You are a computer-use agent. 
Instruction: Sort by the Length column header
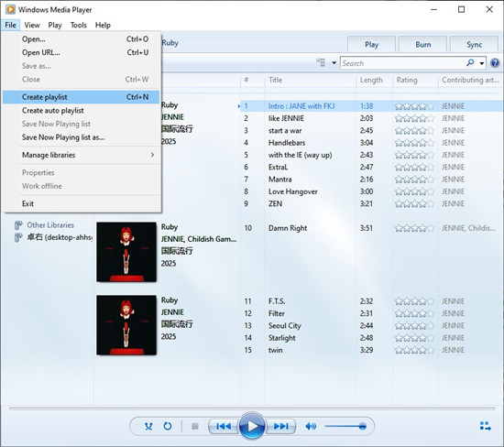click(374, 80)
